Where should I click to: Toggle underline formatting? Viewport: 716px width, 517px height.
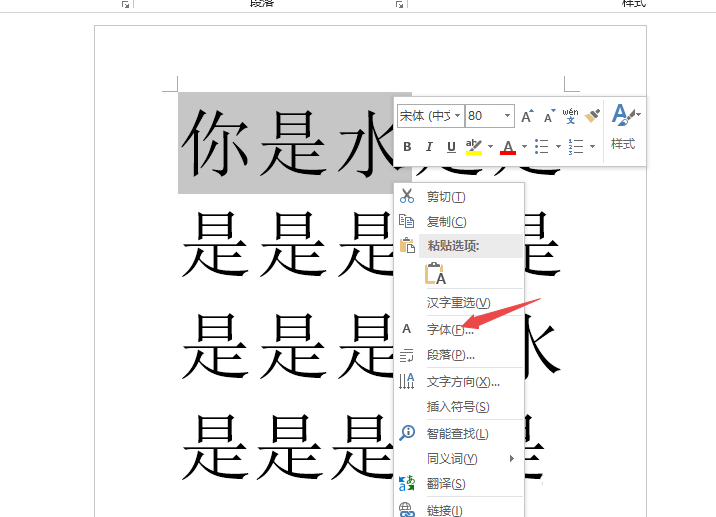pyautogui.click(x=451, y=147)
